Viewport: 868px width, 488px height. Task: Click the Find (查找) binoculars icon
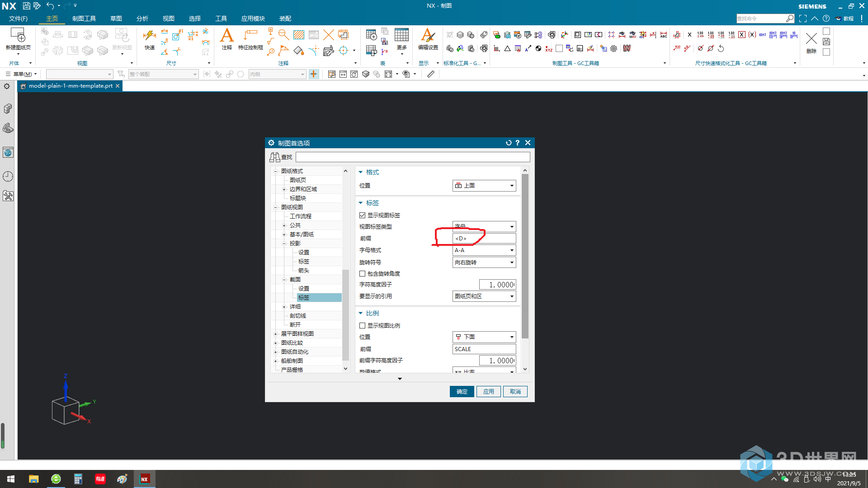pyautogui.click(x=274, y=157)
